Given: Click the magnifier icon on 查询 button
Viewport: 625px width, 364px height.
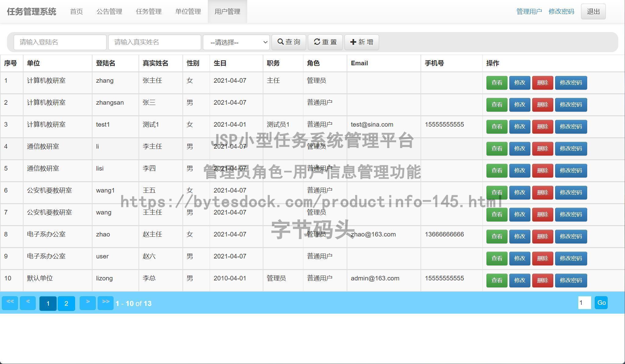Looking at the screenshot, I should 281,42.
